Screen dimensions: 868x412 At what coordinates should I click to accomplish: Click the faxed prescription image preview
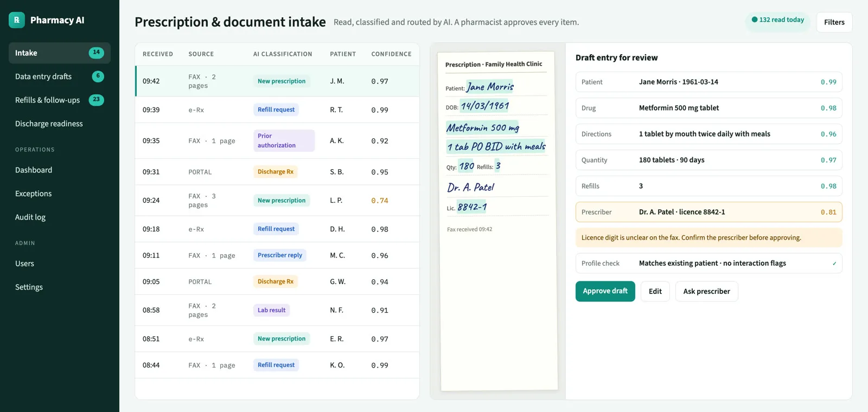(x=499, y=221)
